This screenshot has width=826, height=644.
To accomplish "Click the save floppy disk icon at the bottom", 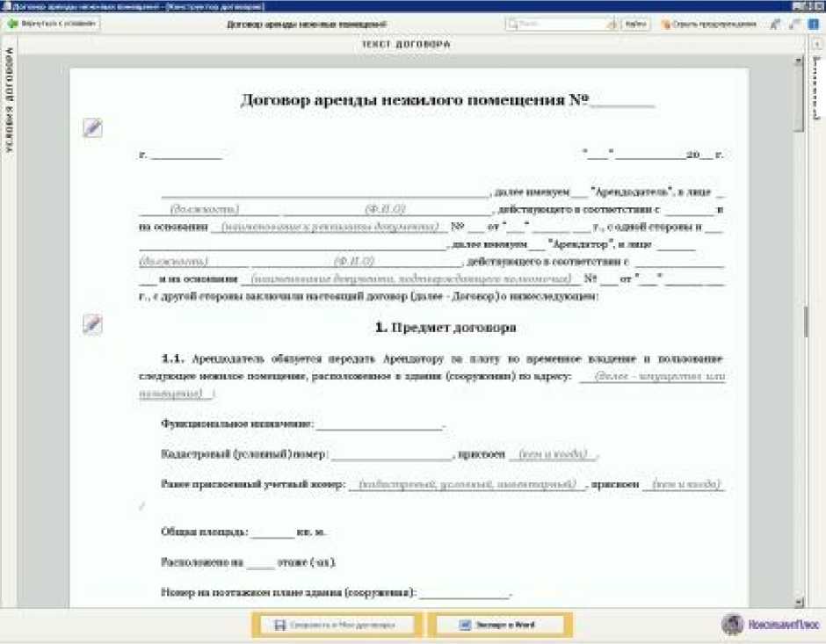I will pos(280,625).
